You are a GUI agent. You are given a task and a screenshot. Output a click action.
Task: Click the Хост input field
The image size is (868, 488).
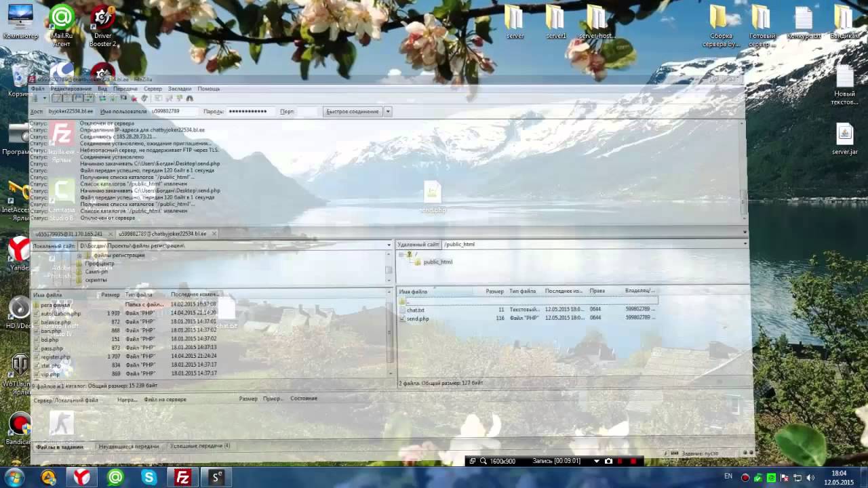click(x=71, y=111)
